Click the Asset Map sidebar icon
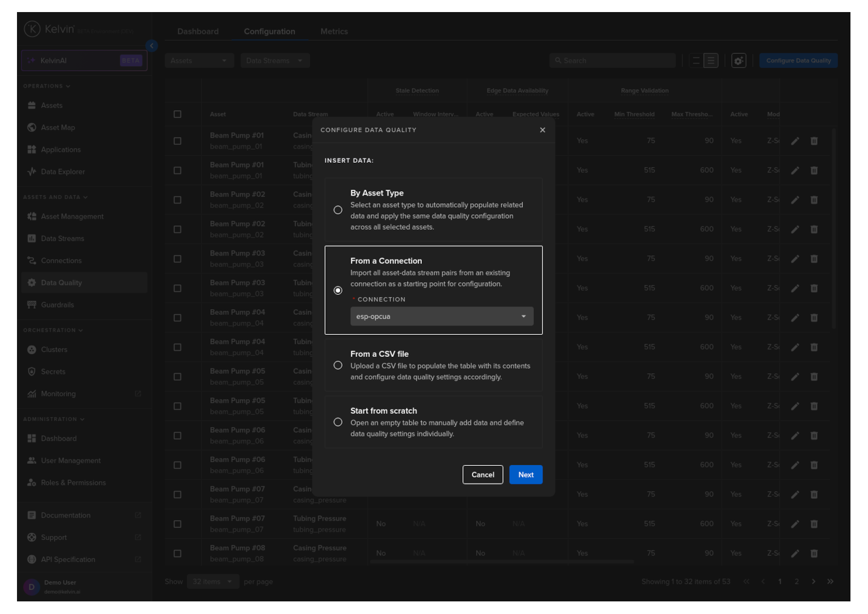 coord(32,128)
